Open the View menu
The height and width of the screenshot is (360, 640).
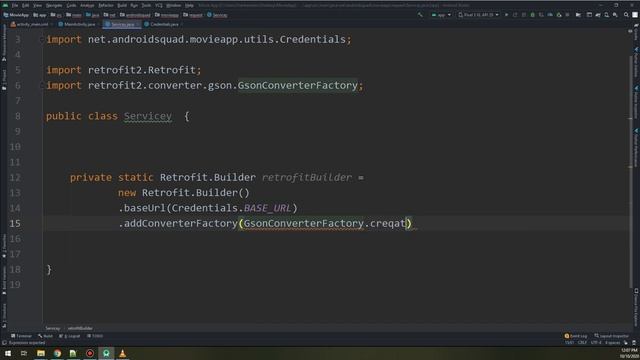(x=38, y=6)
